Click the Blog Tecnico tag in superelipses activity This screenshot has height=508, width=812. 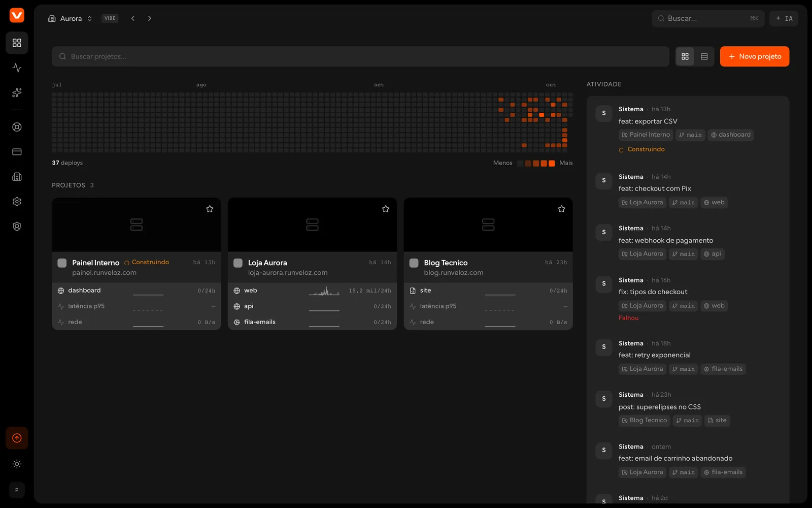[645, 421]
